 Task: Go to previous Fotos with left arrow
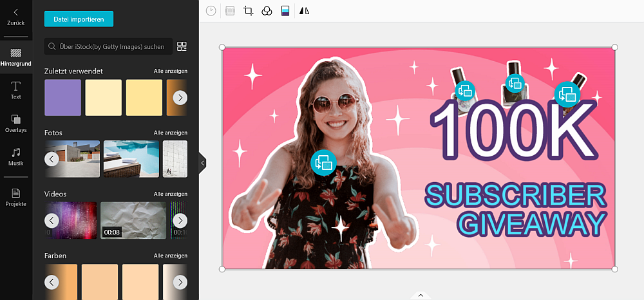[x=52, y=159]
